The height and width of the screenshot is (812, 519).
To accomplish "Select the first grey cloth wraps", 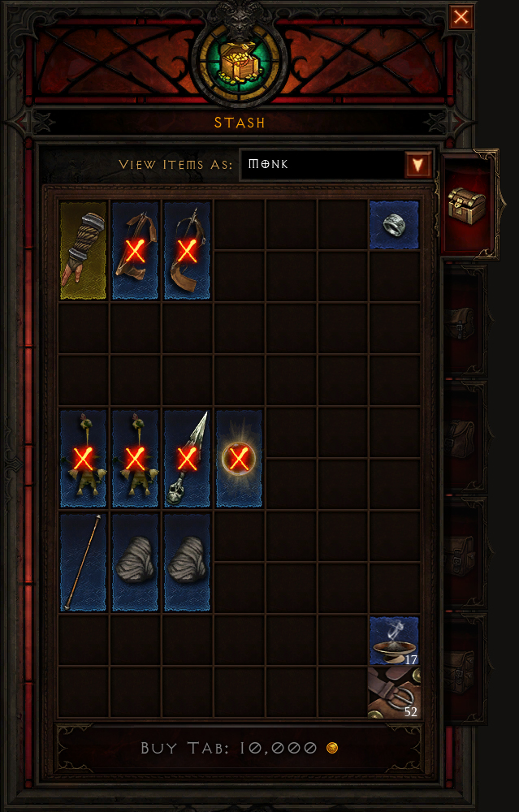I will 135,563.
